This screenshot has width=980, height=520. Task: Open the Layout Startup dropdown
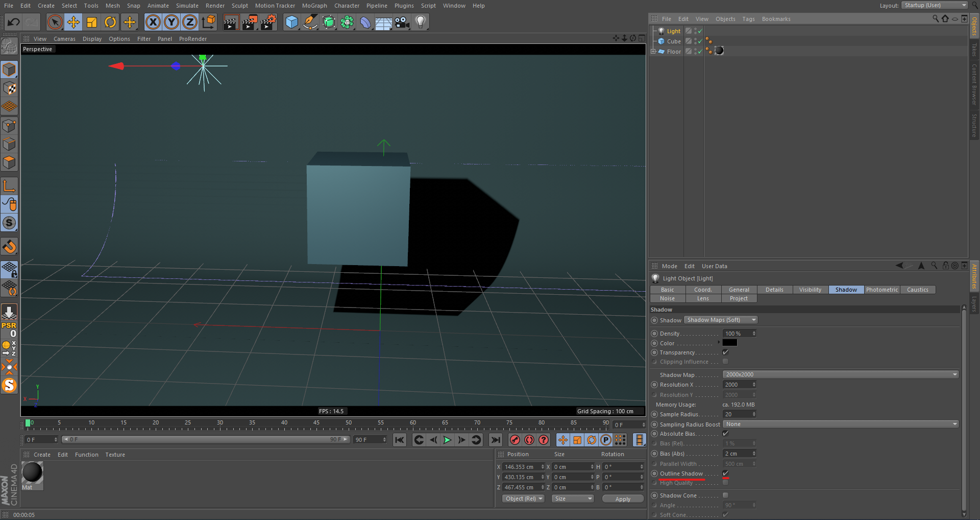[x=935, y=6]
